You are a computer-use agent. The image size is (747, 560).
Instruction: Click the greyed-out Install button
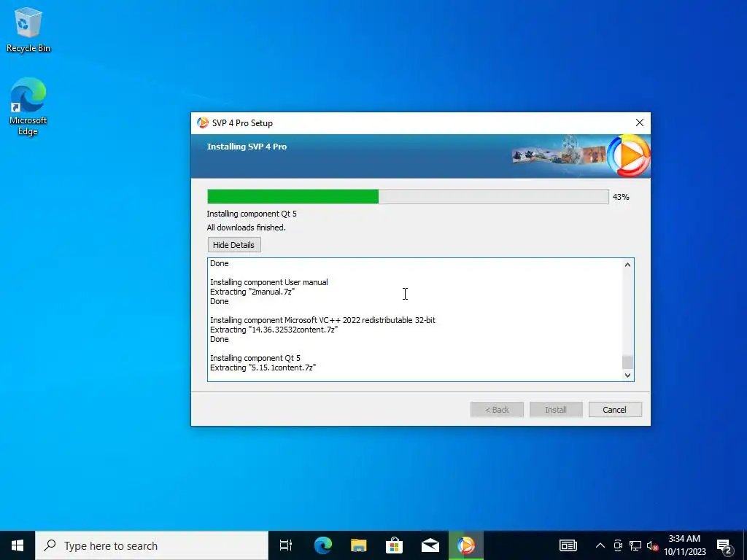point(555,410)
